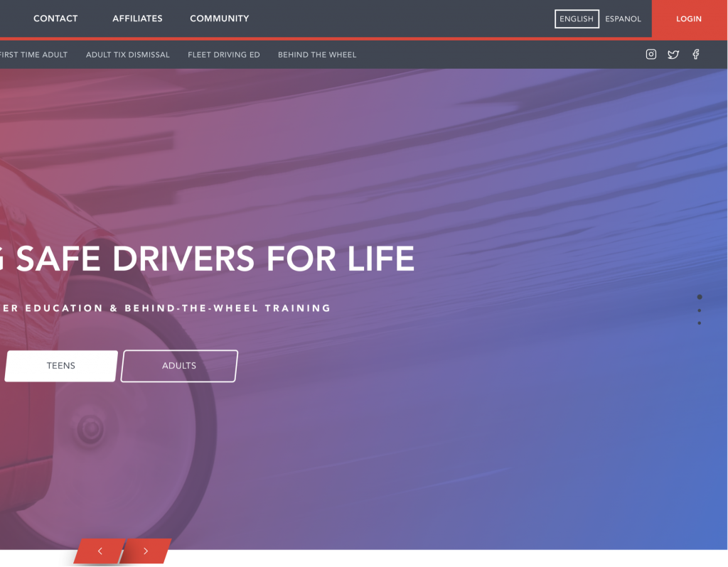This screenshot has height=567, width=728.
Task: Open the school's Instagram page
Action: coord(651,54)
